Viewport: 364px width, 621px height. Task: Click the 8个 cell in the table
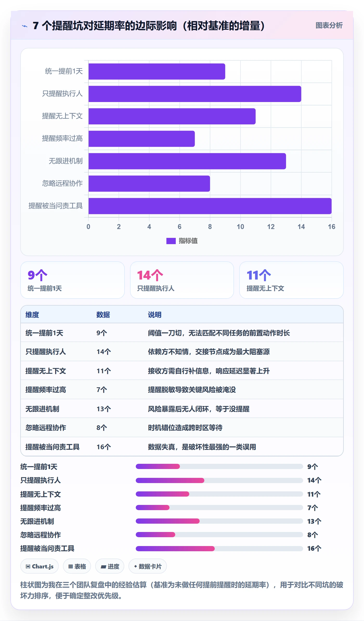(102, 428)
